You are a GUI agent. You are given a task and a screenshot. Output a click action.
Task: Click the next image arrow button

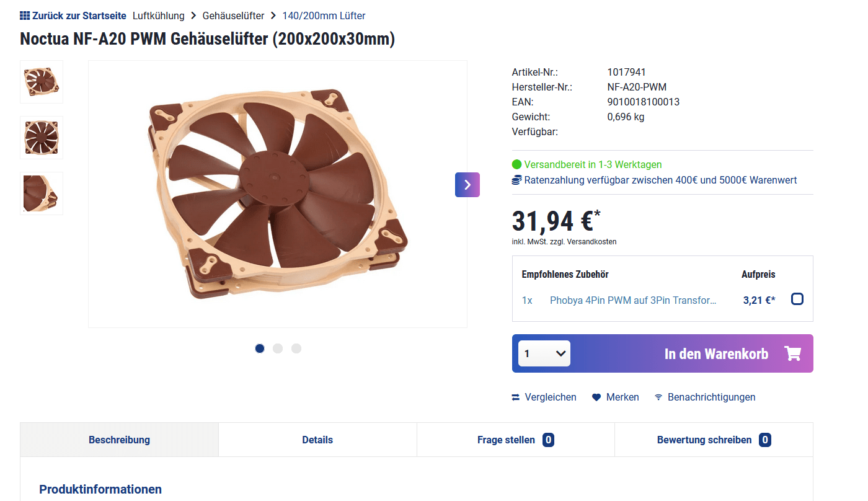click(467, 185)
